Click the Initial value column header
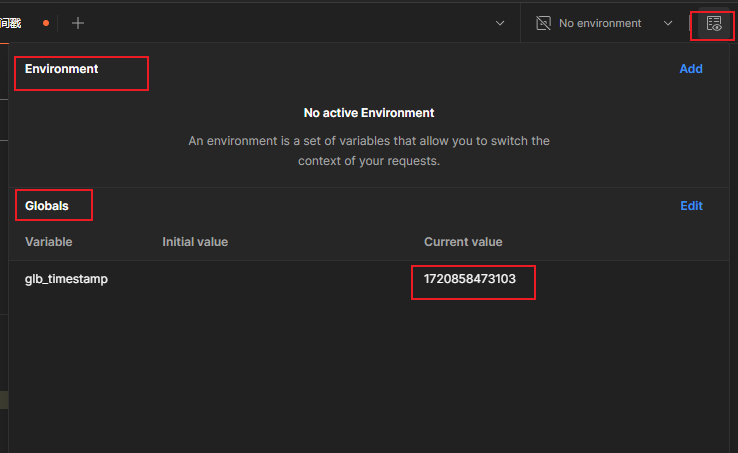738x453 pixels. [x=195, y=242]
